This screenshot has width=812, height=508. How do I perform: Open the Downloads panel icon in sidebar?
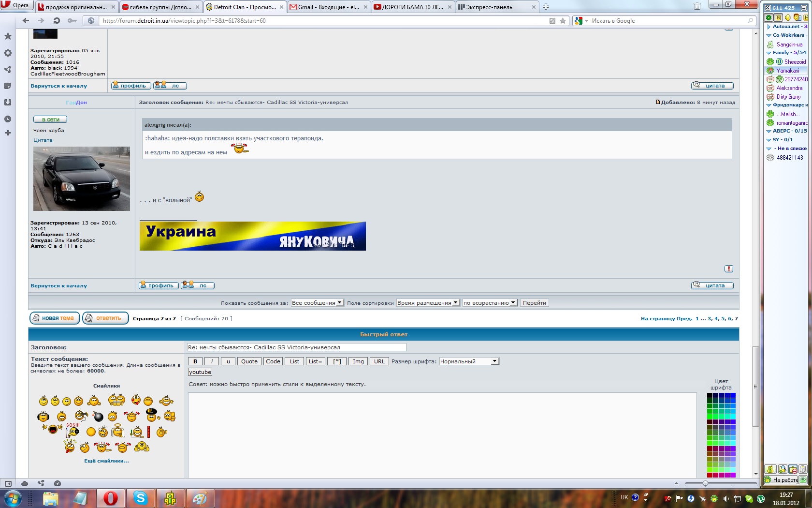coord(8,103)
